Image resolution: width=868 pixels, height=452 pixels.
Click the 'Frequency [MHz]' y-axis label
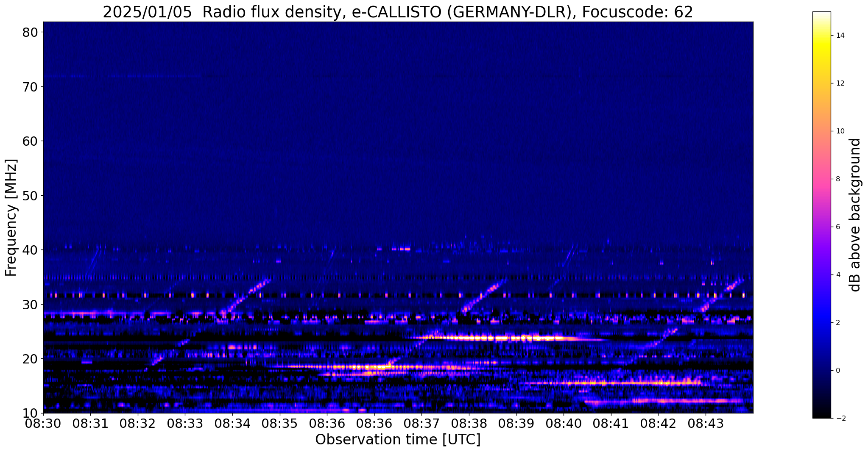point(11,217)
